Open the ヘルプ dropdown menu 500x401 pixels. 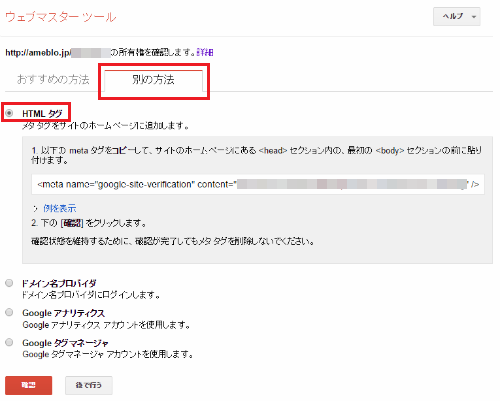point(456,16)
